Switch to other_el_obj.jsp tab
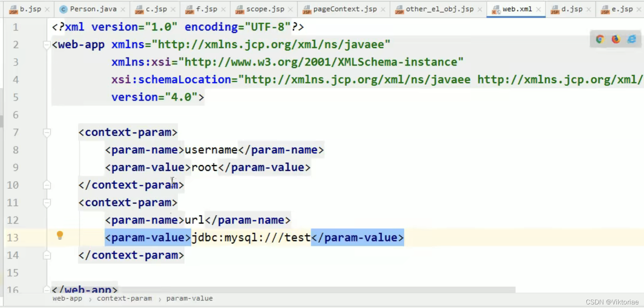This screenshot has height=308, width=644. [x=439, y=9]
